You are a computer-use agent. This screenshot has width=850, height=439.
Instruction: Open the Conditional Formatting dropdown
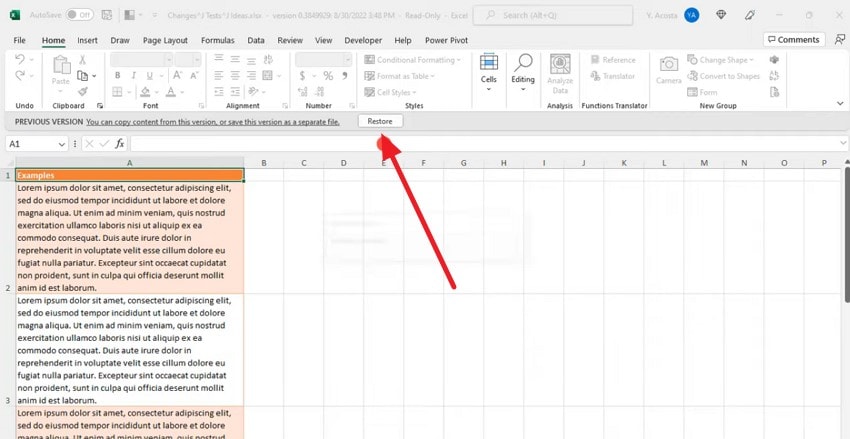click(x=413, y=60)
